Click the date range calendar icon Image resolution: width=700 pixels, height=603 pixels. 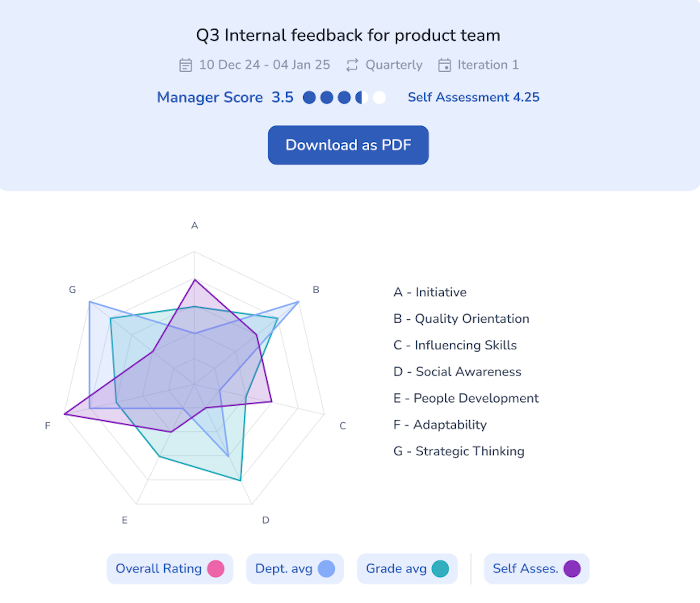185,65
